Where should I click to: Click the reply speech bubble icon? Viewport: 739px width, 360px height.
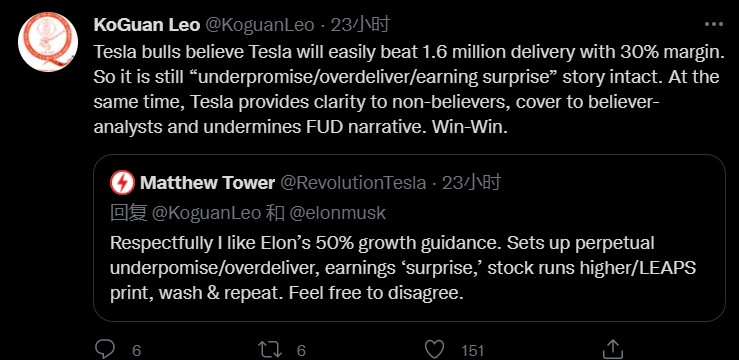pyautogui.click(x=105, y=349)
